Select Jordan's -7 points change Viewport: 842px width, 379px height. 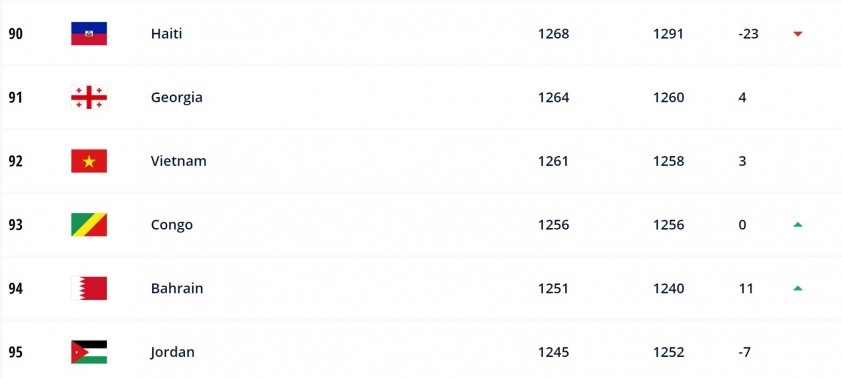[x=744, y=352]
